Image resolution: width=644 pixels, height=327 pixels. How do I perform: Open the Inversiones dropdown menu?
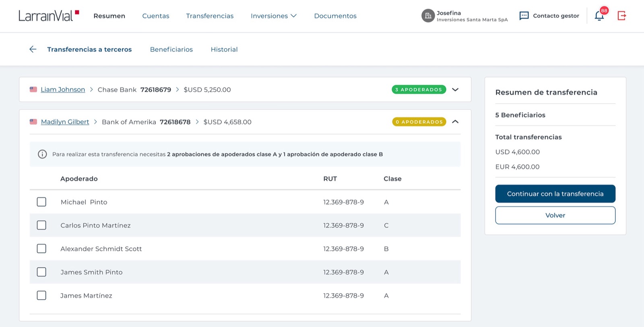(274, 16)
